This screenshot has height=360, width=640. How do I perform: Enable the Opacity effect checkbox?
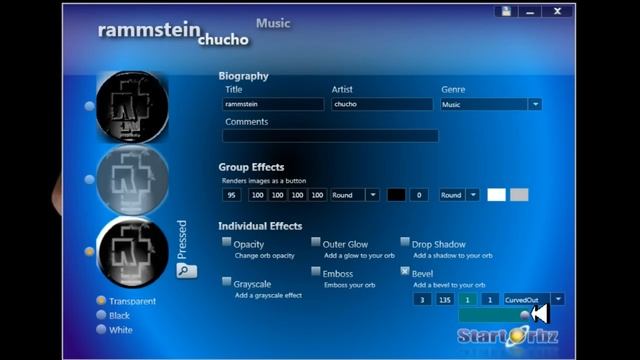(227, 242)
